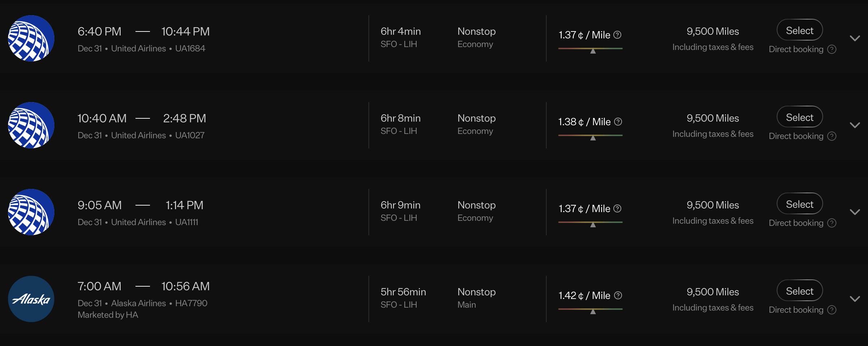Click the 9,500 Miles price on the Alaska flight
Image resolution: width=868 pixels, height=346 pixels.
[x=712, y=292]
